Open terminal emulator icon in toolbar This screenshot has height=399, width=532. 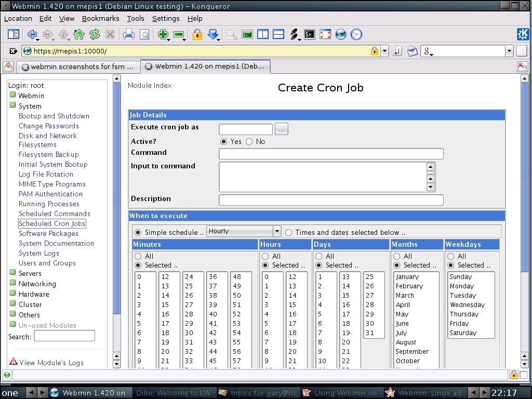(247, 34)
